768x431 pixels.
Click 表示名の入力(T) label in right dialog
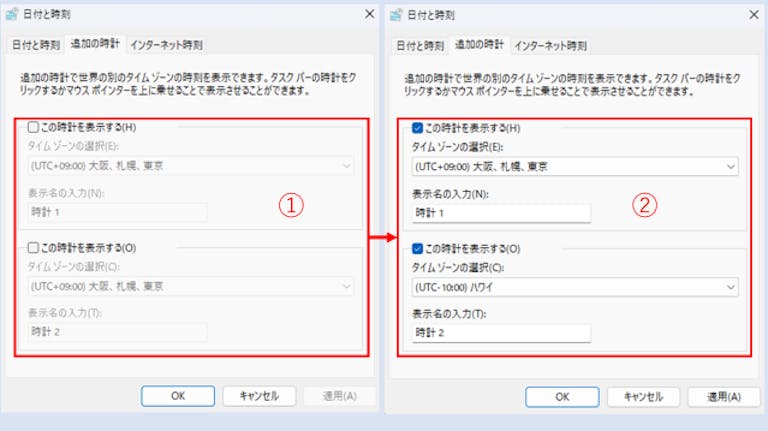[449, 314]
